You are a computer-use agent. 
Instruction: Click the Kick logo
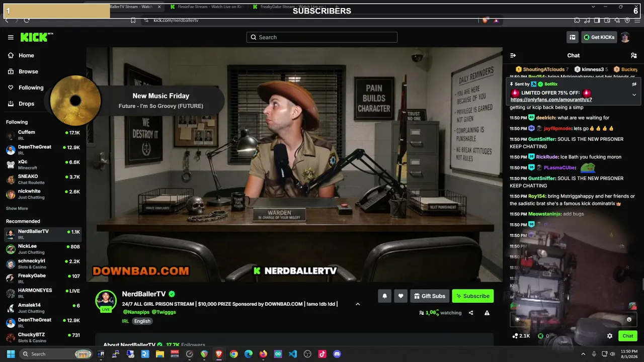click(x=36, y=37)
